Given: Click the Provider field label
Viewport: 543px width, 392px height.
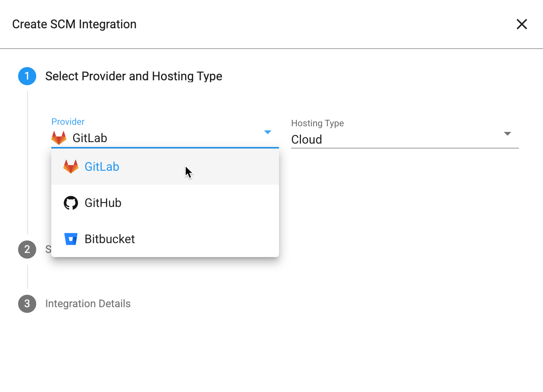Looking at the screenshot, I should (x=68, y=122).
